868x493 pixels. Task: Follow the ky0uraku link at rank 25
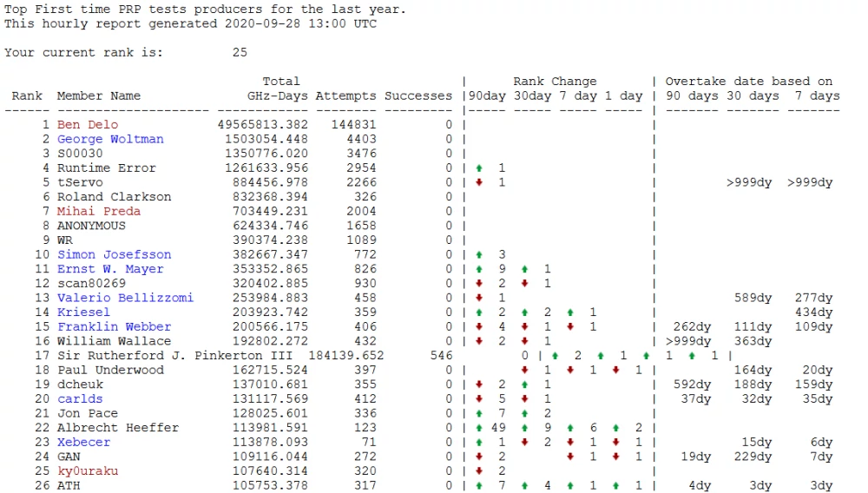pyautogui.click(x=87, y=471)
